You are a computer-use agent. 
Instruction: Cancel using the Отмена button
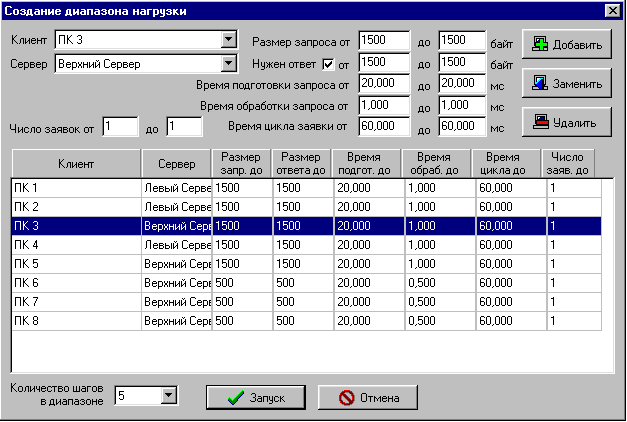367,397
